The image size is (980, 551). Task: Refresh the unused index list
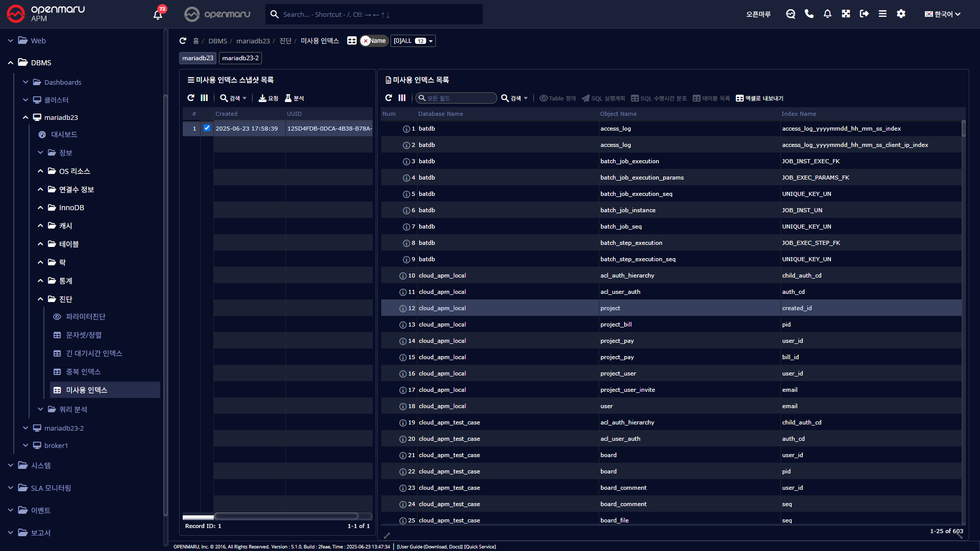coord(388,98)
